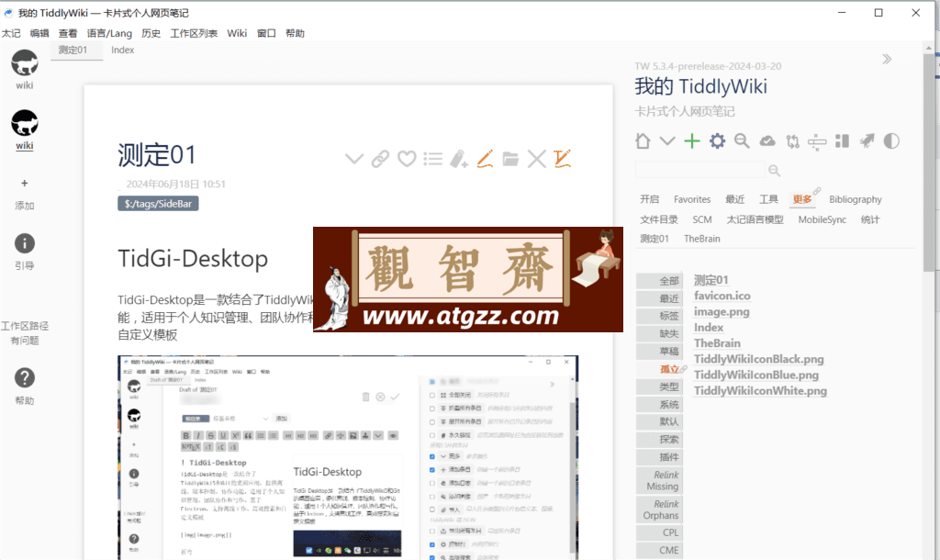Click the small magnifier beside the search box

tap(775, 171)
